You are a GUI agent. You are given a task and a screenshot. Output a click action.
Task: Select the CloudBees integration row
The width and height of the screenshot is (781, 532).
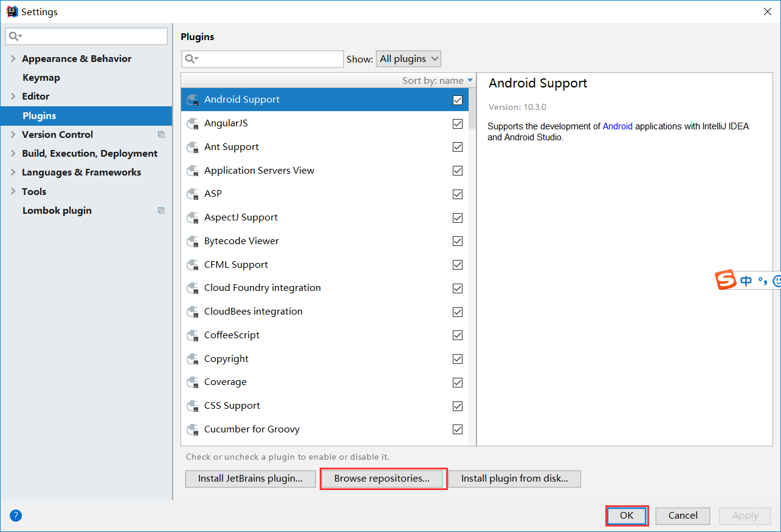point(325,312)
